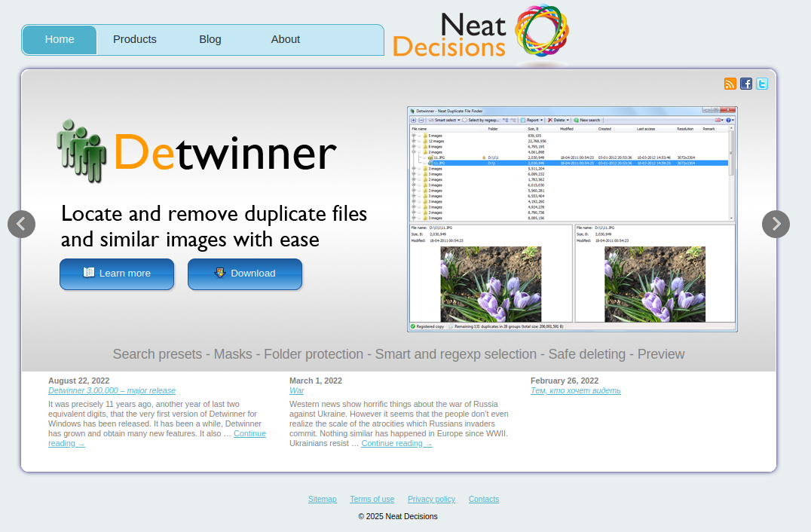Click the Facebook icon
The image size is (811, 532).
coord(746,84)
